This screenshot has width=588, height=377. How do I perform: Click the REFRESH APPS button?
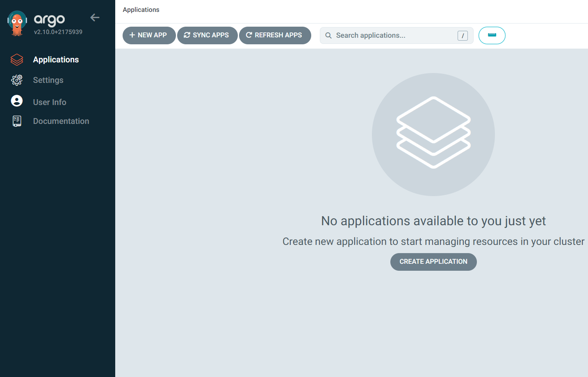click(x=275, y=35)
